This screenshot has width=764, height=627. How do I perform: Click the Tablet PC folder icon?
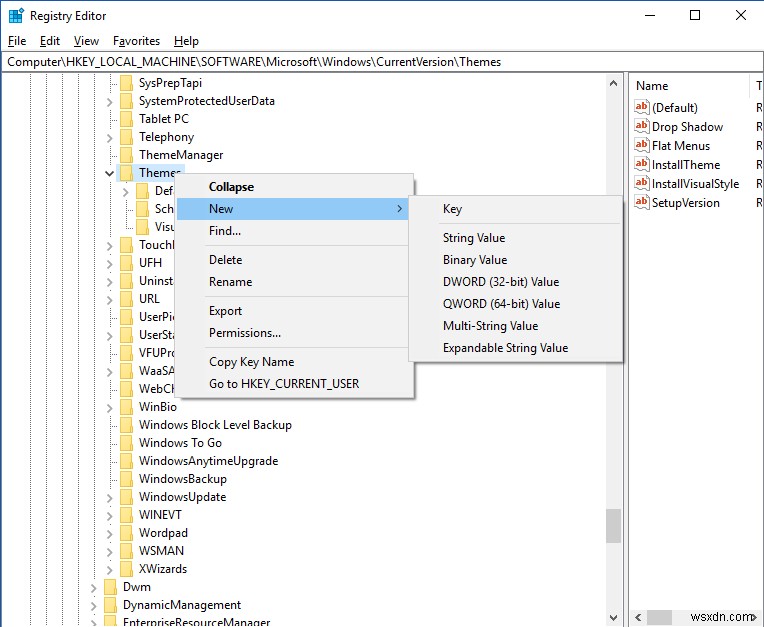pos(126,119)
